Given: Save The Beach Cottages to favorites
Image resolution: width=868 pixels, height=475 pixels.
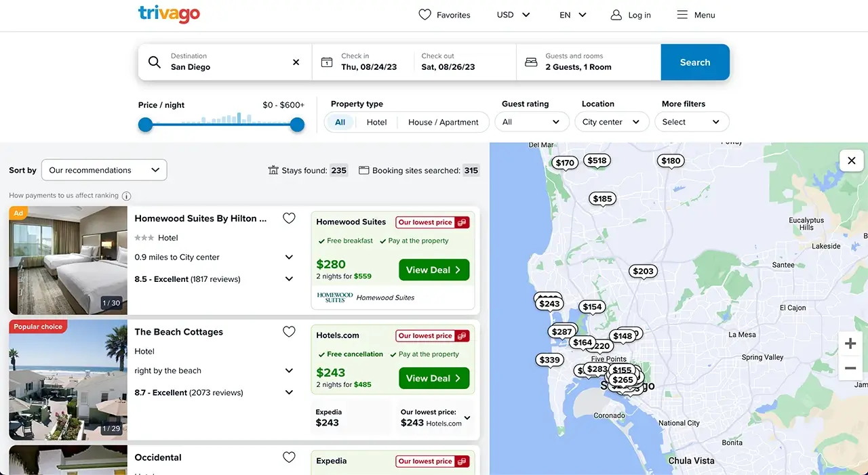Looking at the screenshot, I should [x=289, y=332].
